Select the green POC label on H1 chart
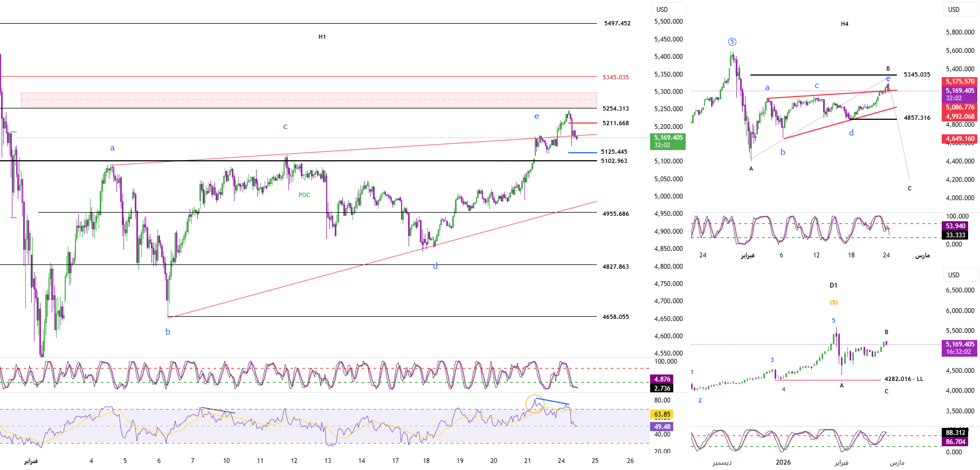This screenshot has height=470, width=980. tap(304, 195)
